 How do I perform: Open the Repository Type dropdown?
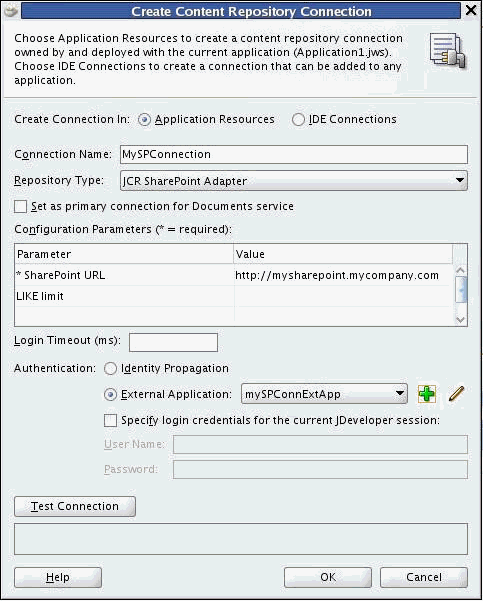pos(294,181)
